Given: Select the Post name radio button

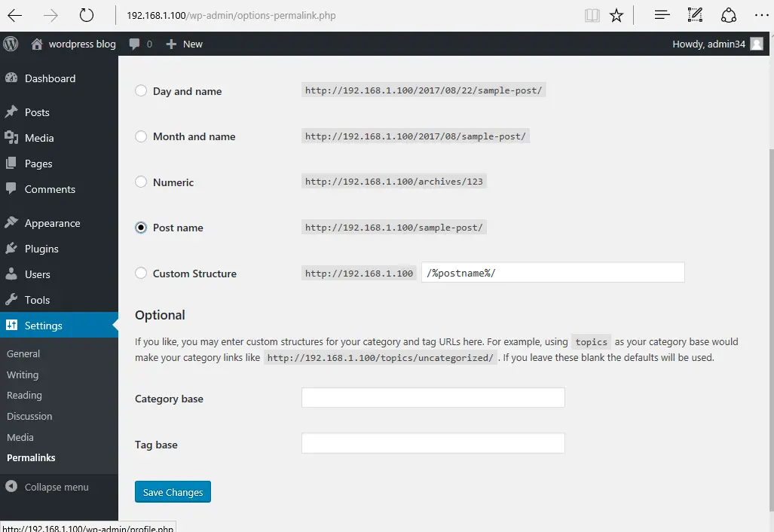Looking at the screenshot, I should click(141, 228).
